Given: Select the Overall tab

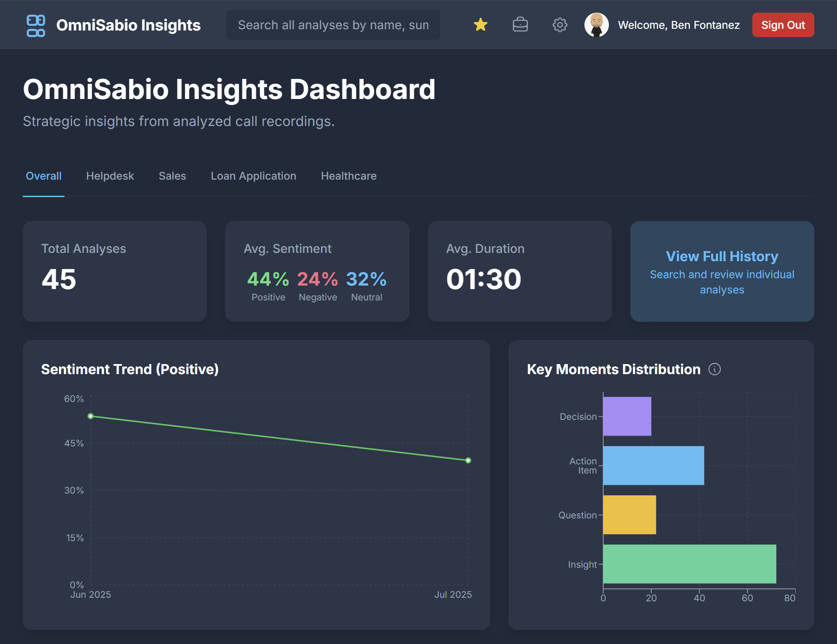Looking at the screenshot, I should click(x=43, y=176).
